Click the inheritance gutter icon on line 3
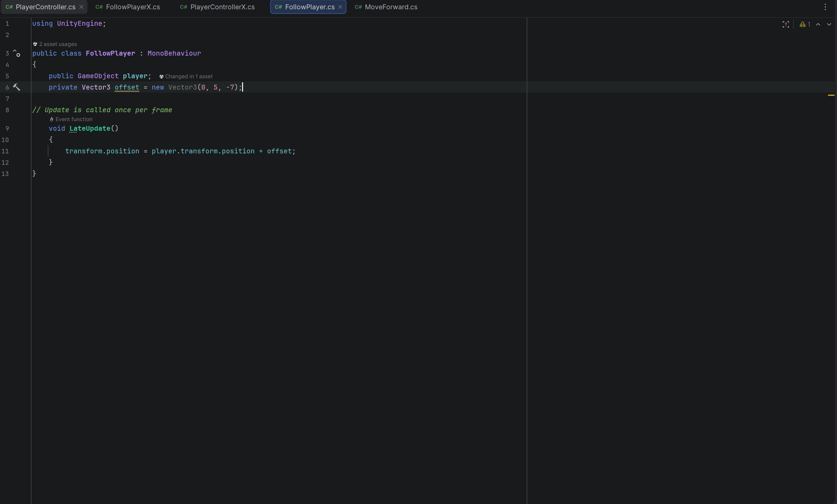The width and height of the screenshot is (837, 504). pos(16,53)
